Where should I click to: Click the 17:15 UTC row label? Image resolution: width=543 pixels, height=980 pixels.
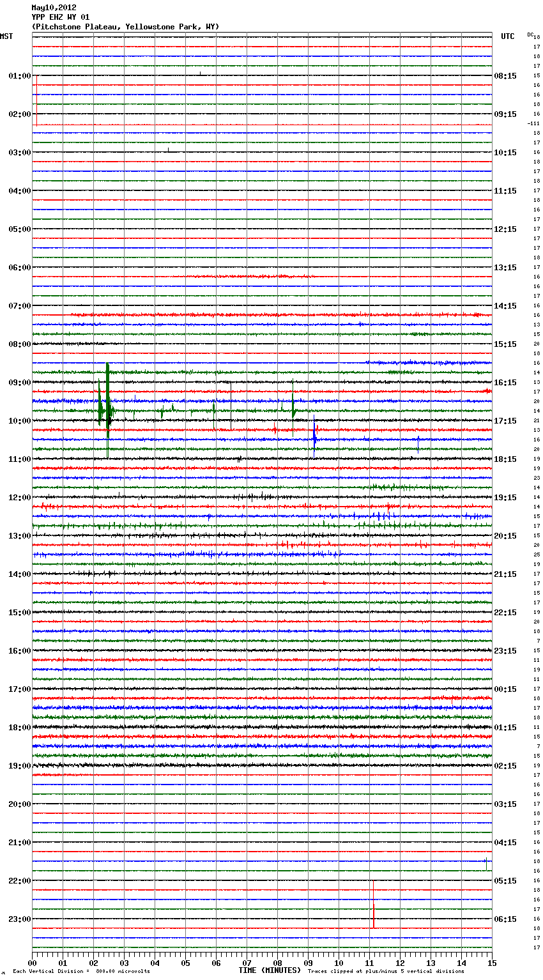pyautogui.click(x=505, y=421)
